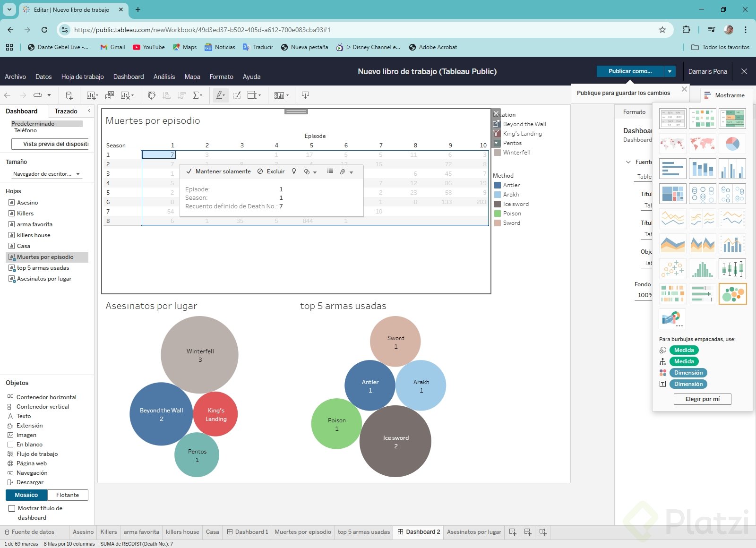This screenshot has height=548, width=756.
Task: Open the create set dropdown in tooltip
Action: click(x=315, y=172)
